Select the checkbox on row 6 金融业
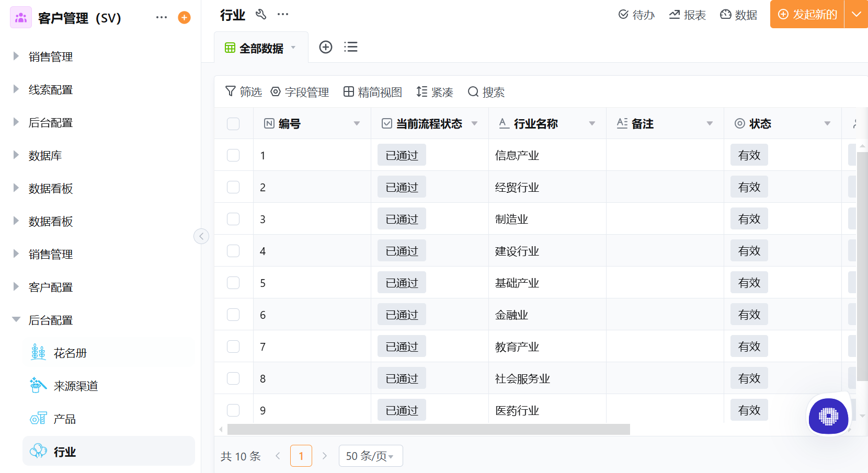This screenshot has height=473, width=868. click(233, 314)
